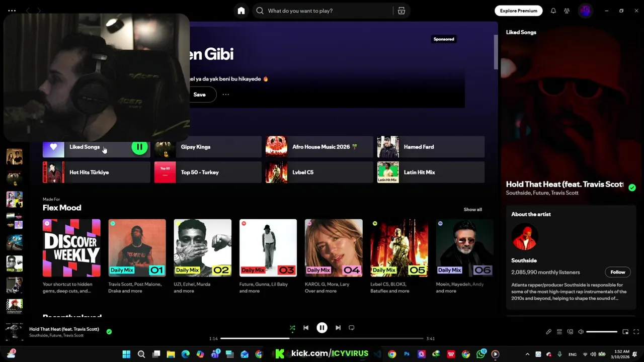Open Photoshop from the taskbar
The width and height of the screenshot is (644, 362).
(407, 354)
